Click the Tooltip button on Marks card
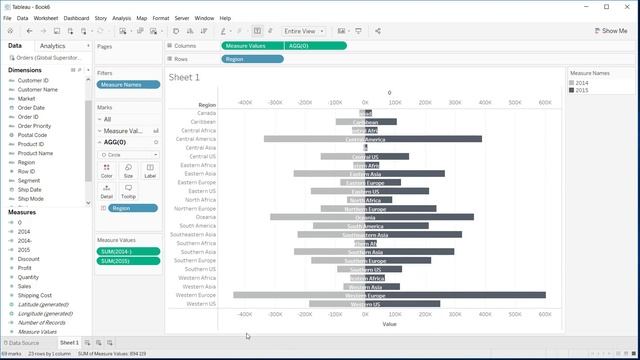This screenshot has height=360, width=640. [128, 192]
